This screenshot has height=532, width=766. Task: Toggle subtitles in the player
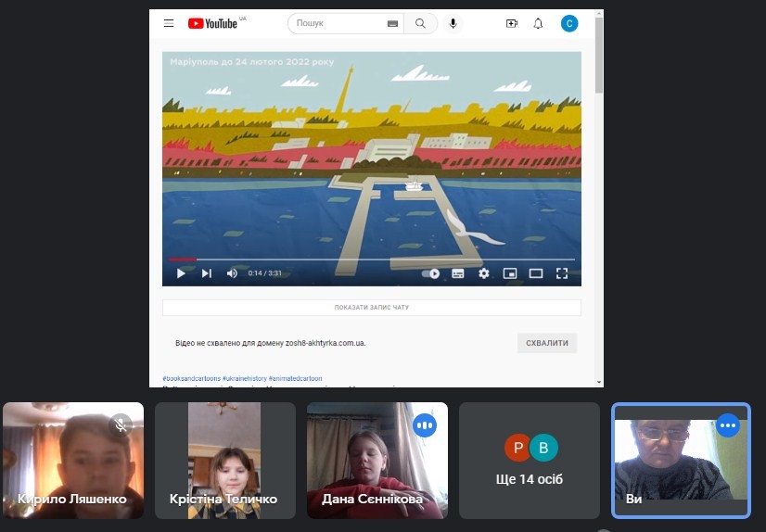point(458,273)
